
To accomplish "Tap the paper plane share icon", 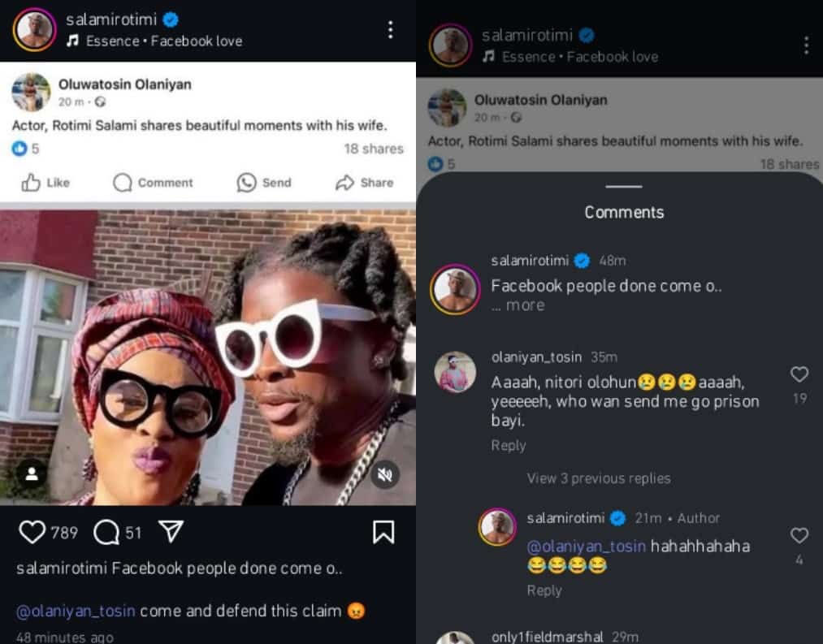I will click(x=170, y=532).
